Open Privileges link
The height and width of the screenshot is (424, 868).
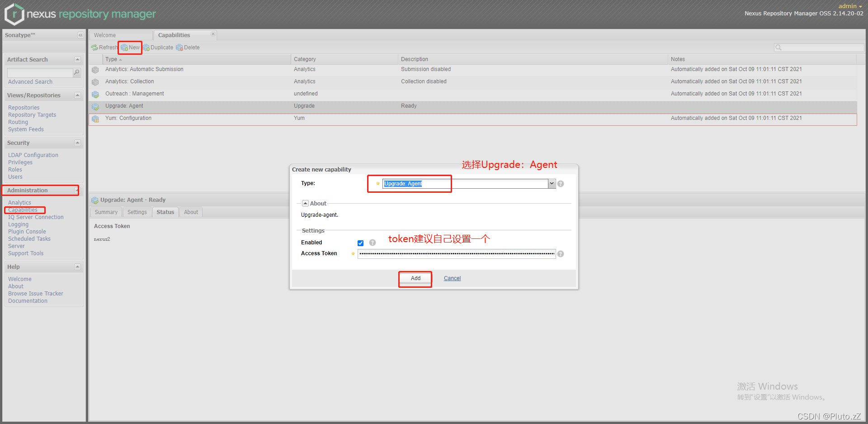coord(20,162)
